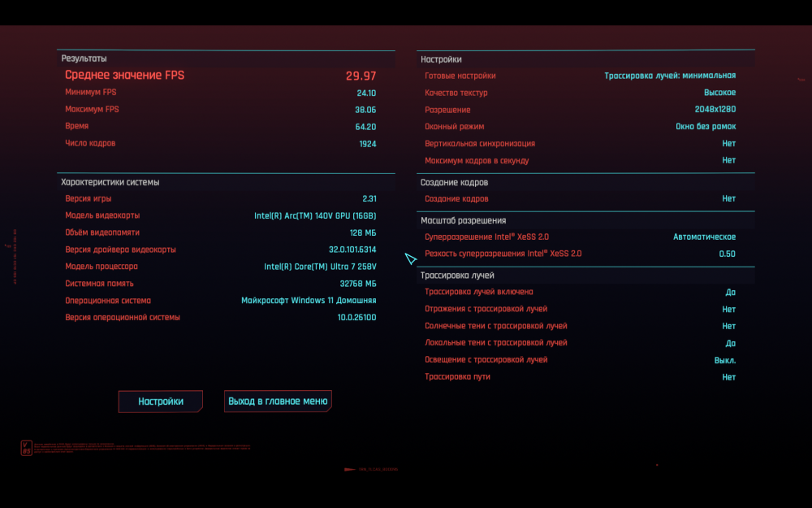Select the Среднее значение FPS row label
The image size is (812, 508).
tap(125, 75)
